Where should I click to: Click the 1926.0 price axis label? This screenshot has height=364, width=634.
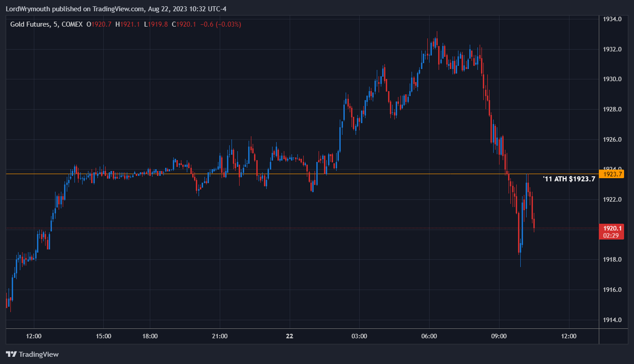pyautogui.click(x=612, y=139)
